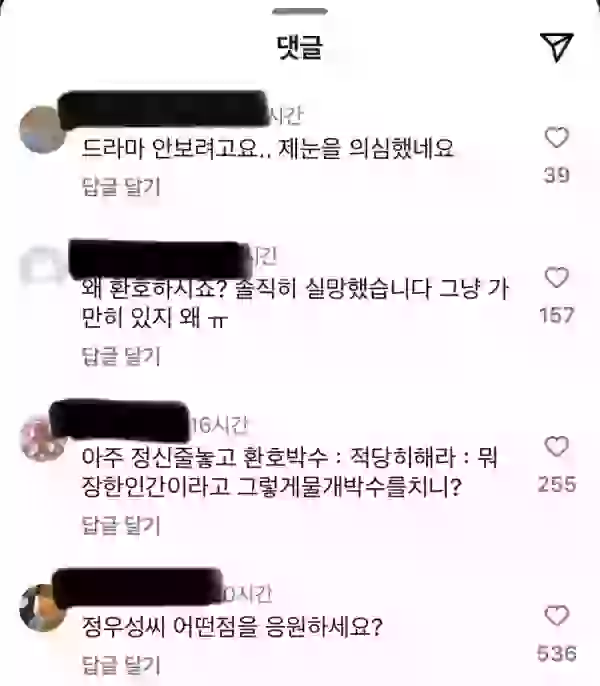Open avatar of the '드라마 안보려고요' commenter
The height and width of the screenshot is (686, 600).
pyautogui.click(x=42, y=130)
